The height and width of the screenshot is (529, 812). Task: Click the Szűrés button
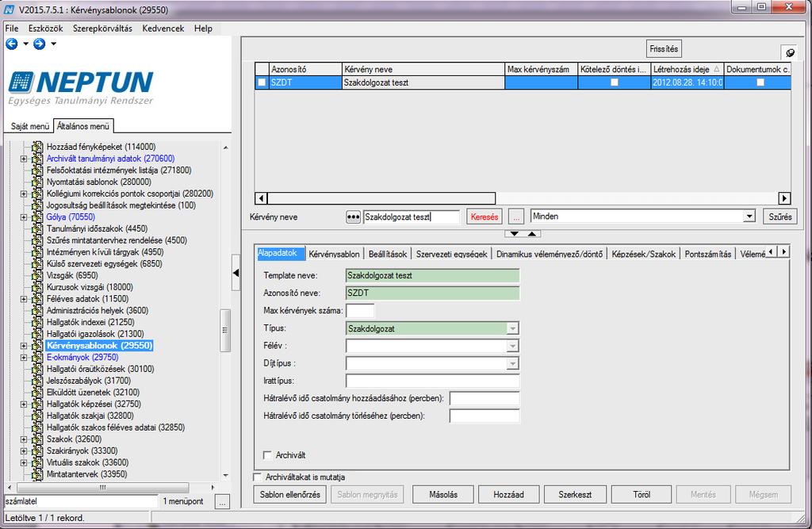[780, 217]
